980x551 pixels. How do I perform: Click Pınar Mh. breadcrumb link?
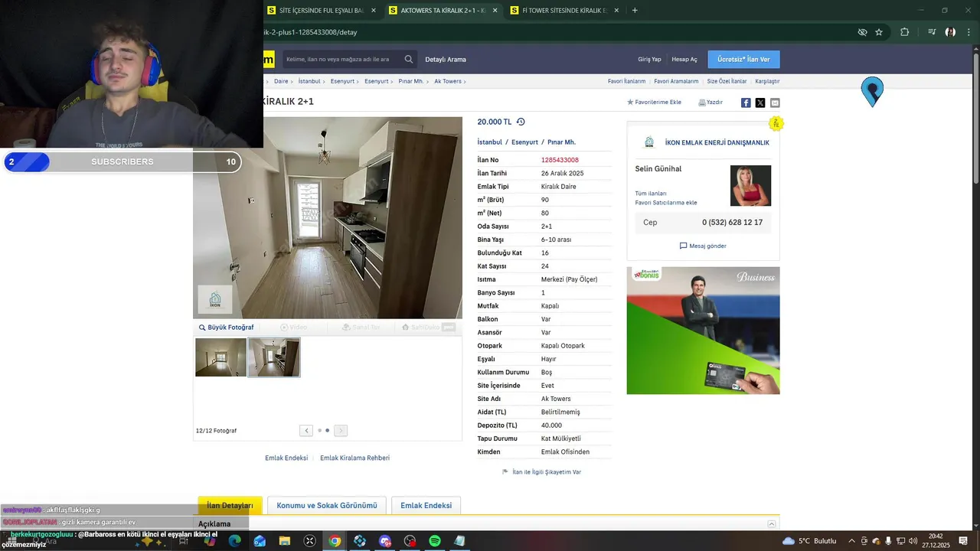pos(411,81)
